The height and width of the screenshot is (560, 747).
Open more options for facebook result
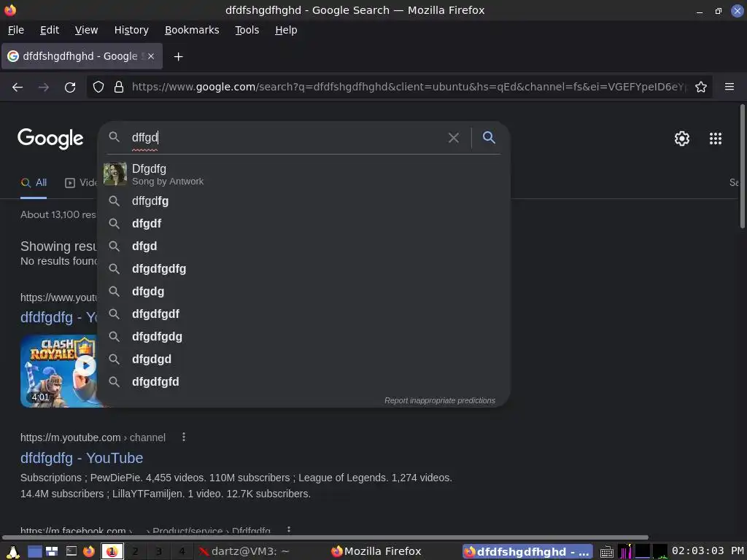(x=289, y=530)
